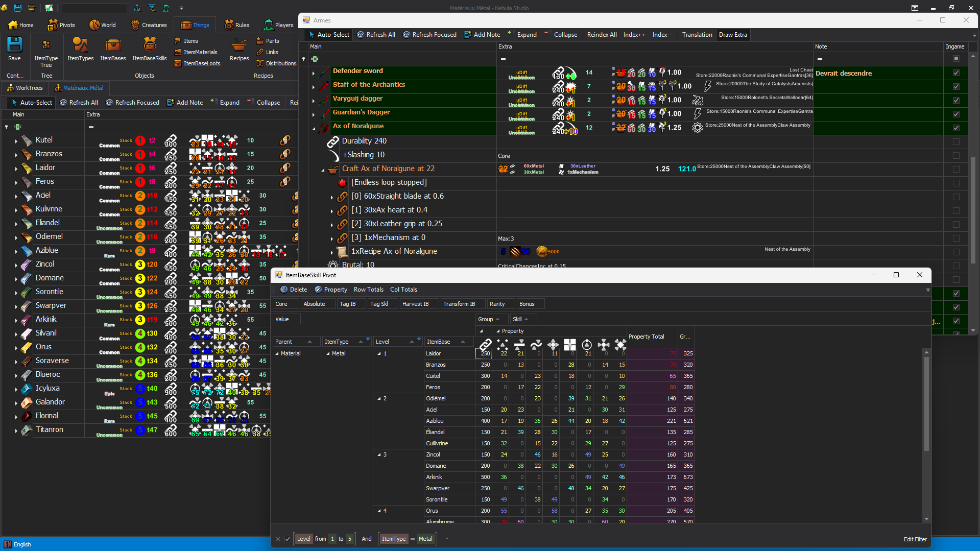Click Row Totals in the pivot toolbar
Viewport: 980px width, 551px height.
pos(368,290)
